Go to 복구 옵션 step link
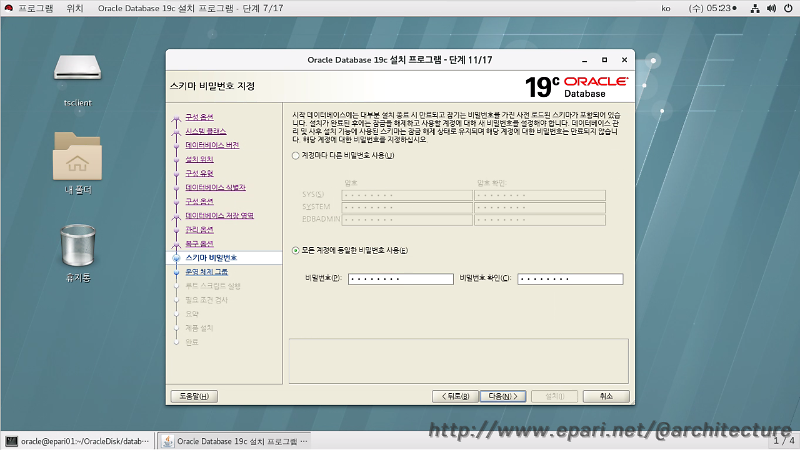This screenshot has width=800, height=450. [x=199, y=243]
